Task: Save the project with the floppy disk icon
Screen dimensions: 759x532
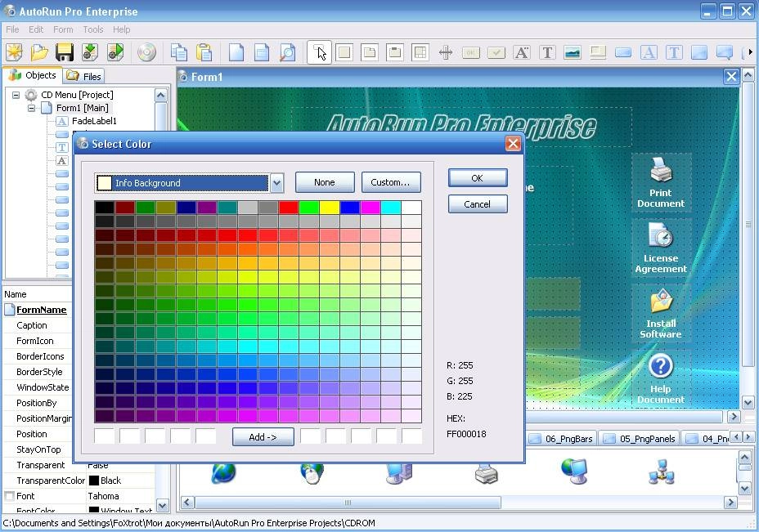Action: point(65,52)
